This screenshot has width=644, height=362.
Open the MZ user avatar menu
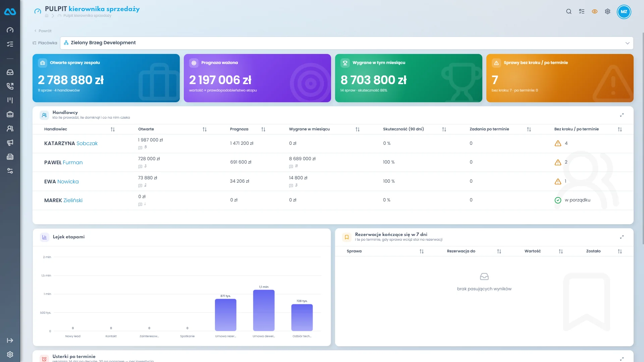[x=624, y=11]
